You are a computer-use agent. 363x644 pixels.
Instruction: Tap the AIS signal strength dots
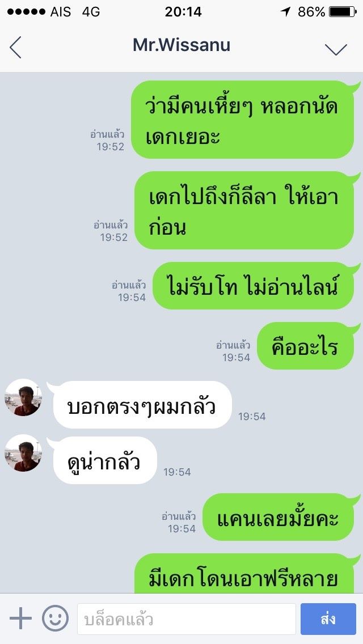tap(26, 12)
